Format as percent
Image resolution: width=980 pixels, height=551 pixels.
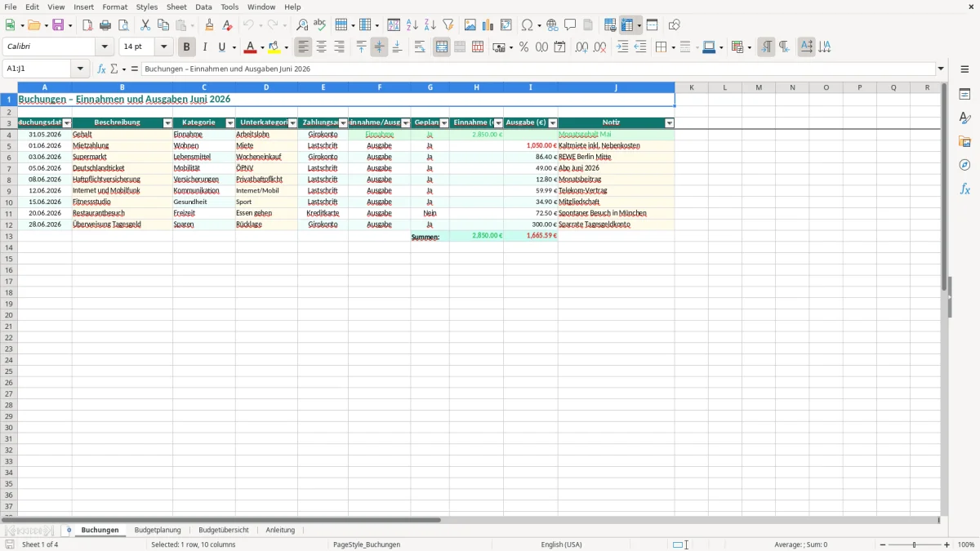523,47
